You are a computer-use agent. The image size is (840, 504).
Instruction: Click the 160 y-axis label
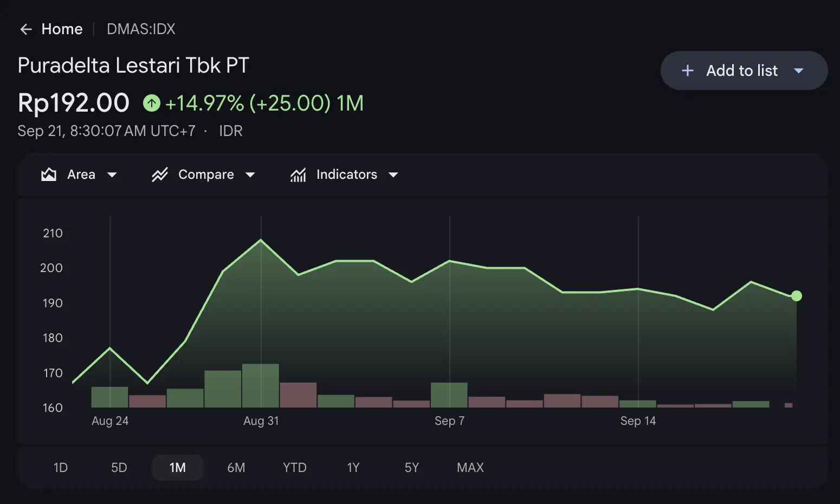click(53, 408)
